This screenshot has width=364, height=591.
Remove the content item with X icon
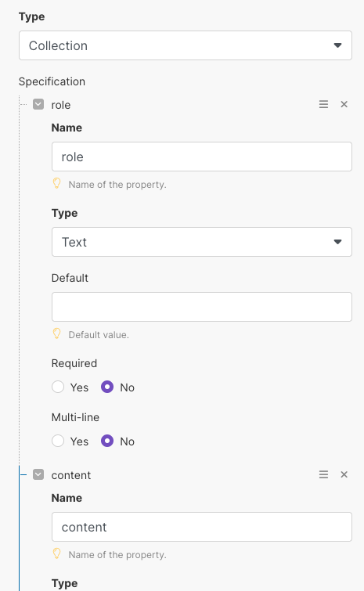344,474
